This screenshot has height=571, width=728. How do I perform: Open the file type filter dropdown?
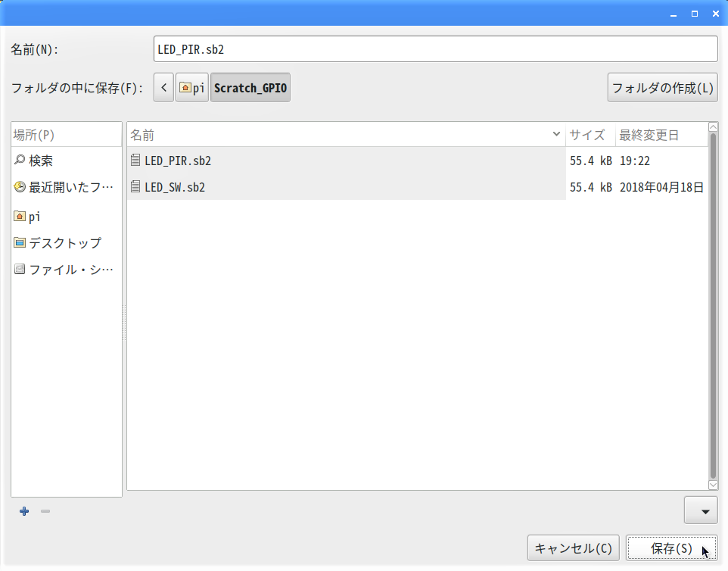(x=700, y=510)
